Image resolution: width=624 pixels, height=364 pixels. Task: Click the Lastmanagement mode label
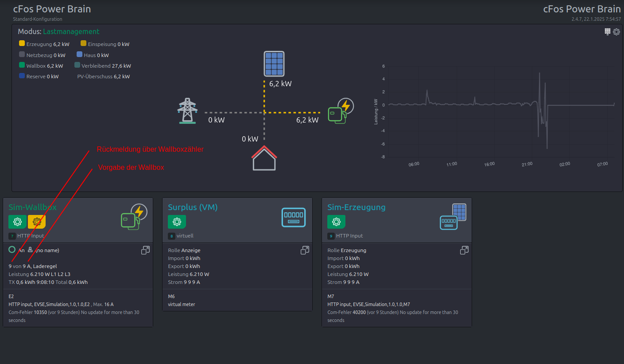click(x=71, y=32)
